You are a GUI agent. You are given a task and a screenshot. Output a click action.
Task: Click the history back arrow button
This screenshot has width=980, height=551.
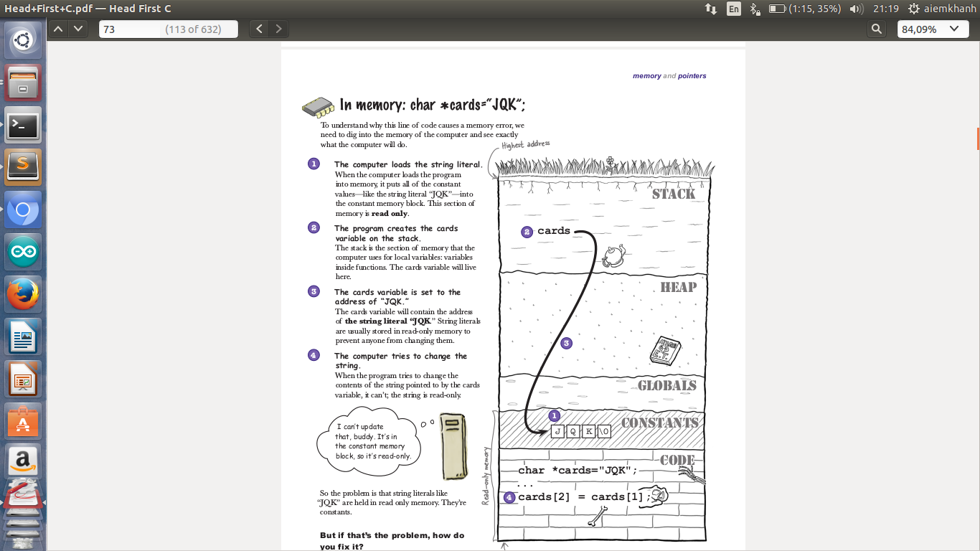[x=260, y=29]
